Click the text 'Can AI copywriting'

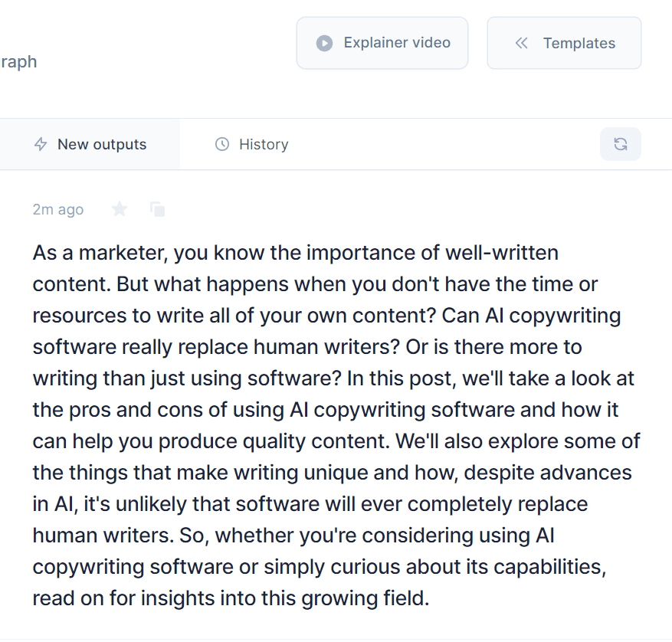tap(531, 316)
